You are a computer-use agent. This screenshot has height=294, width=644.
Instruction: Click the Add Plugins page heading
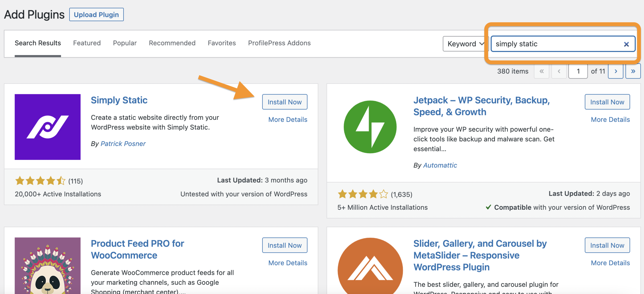(34, 15)
